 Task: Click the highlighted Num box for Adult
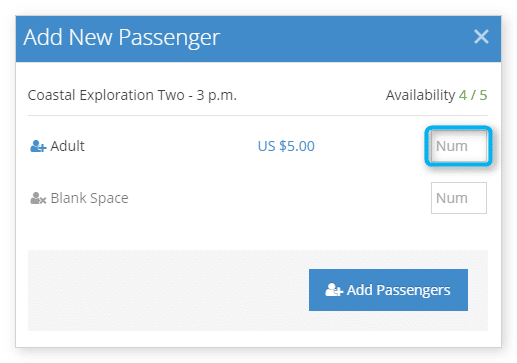click(x=458, y=146)
